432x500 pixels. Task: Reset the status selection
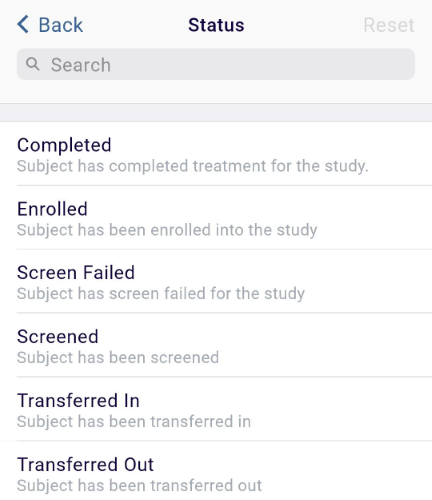389,25
